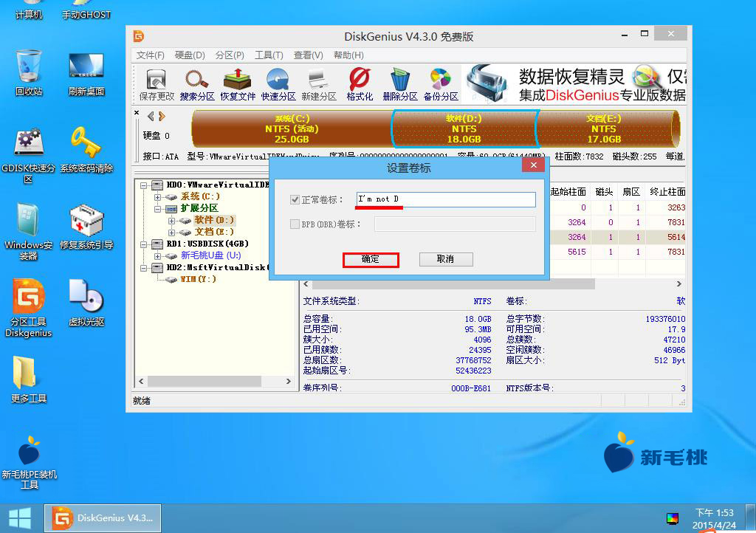Viewport: 756px width, 533px height.
Task: Confirm the volume label with 确定
Action: tap(371, 260)
